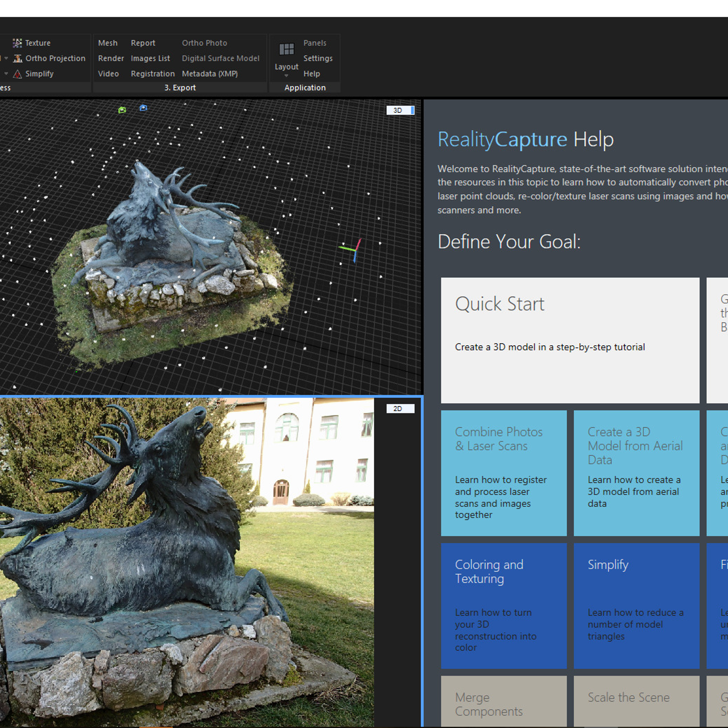Open the Ortho Projection tool
Viewport: 728px width, 728px height.
click(x=49, y=58)
